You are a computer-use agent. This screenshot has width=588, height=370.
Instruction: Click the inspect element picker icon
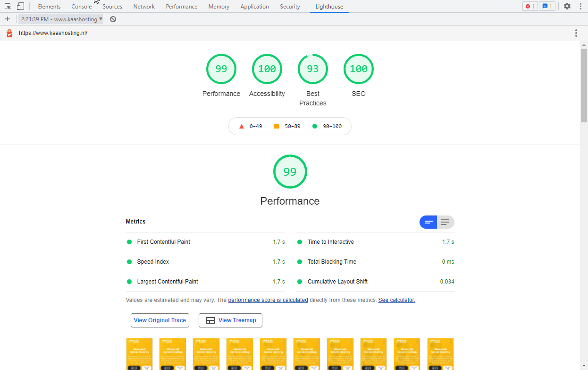[8, 7]
